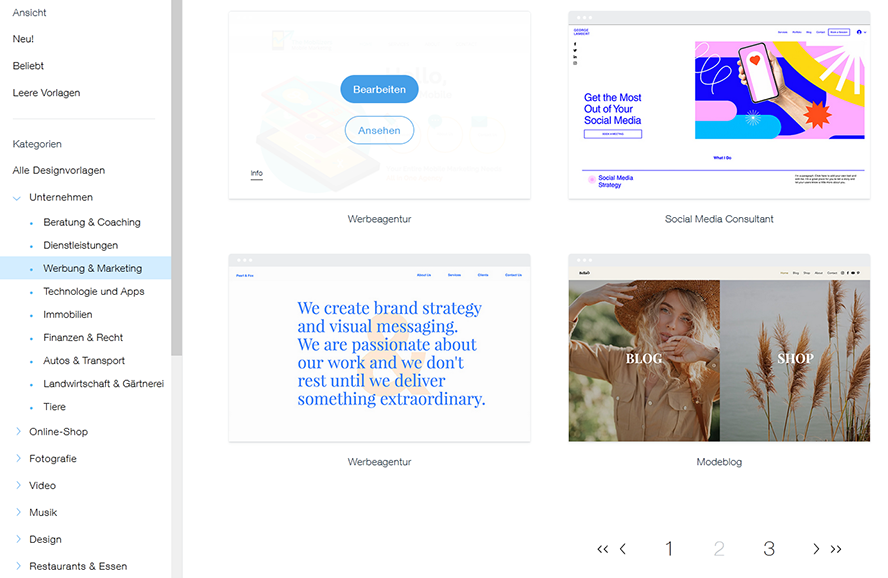Image resolution: width=888 pixels, height=578 pixels.
Task: Click previous page arrow icon
Action: tap(623, 549)
